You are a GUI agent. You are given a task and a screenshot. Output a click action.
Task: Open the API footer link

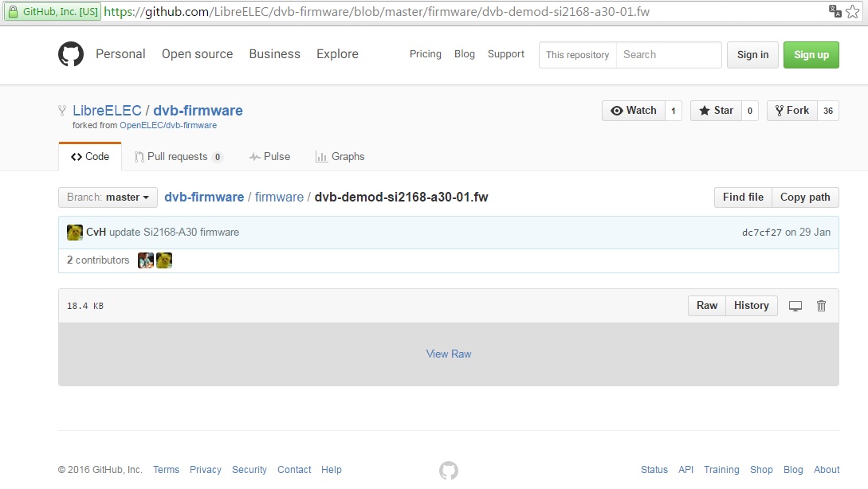coord(686,470)
